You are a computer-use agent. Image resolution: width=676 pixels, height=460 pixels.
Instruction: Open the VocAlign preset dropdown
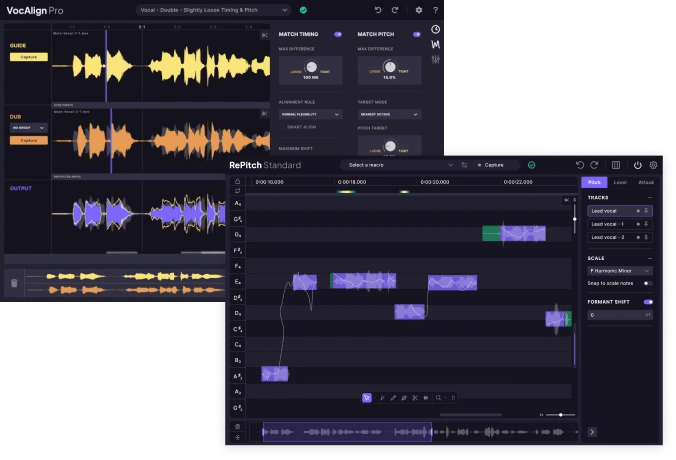[213, 10]
